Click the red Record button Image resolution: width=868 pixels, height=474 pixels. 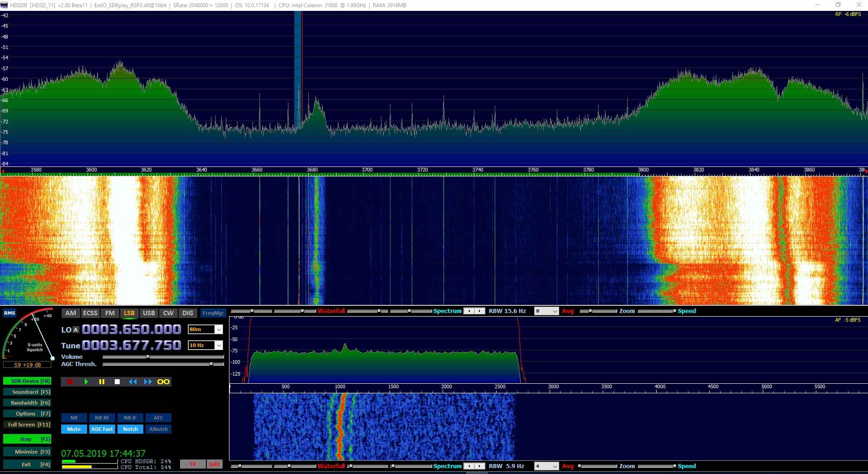70,382
